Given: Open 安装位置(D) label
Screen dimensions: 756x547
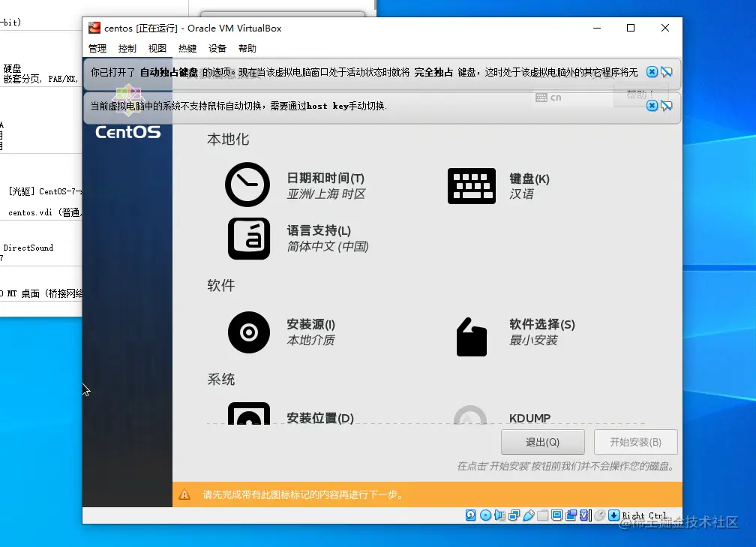Looking at the screenshot, I should pyautogui.click(x=320, y=418).
